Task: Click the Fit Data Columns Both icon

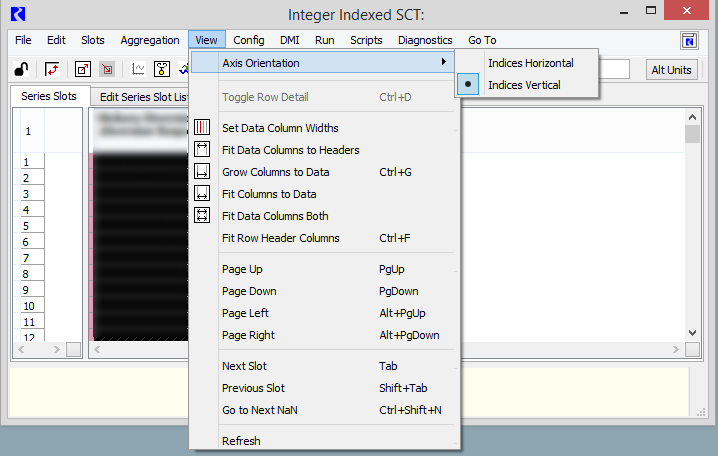Action: point(202,216)
